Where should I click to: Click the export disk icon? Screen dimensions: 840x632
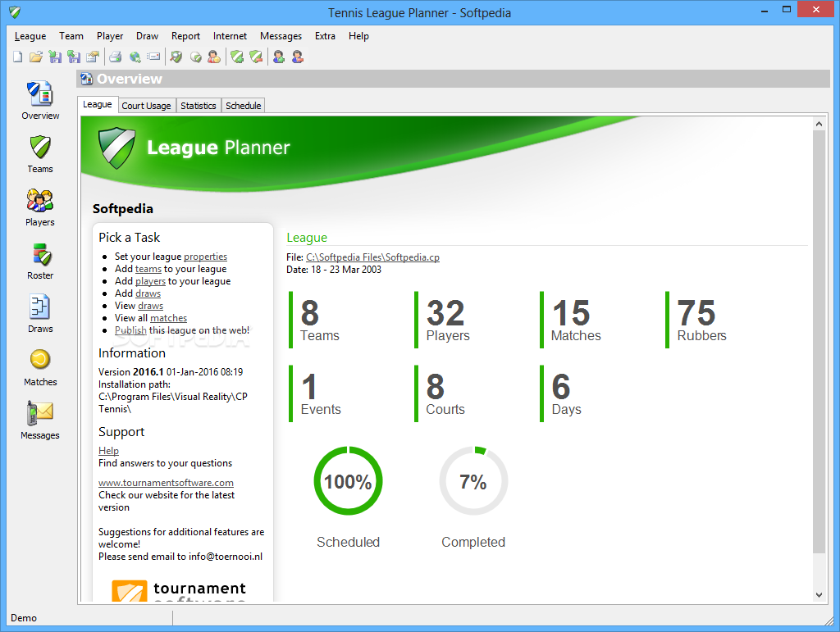(x=74, y=57)
